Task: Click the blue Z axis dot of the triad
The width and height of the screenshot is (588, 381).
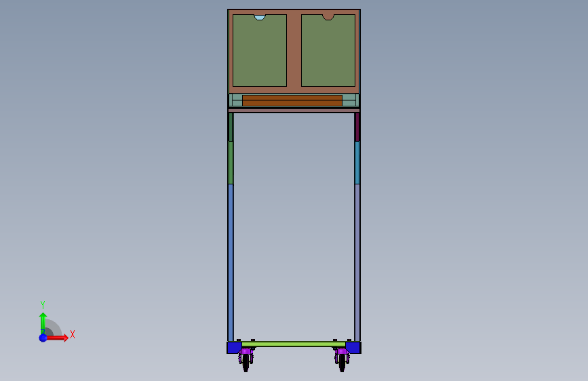Action: point(43,338)
